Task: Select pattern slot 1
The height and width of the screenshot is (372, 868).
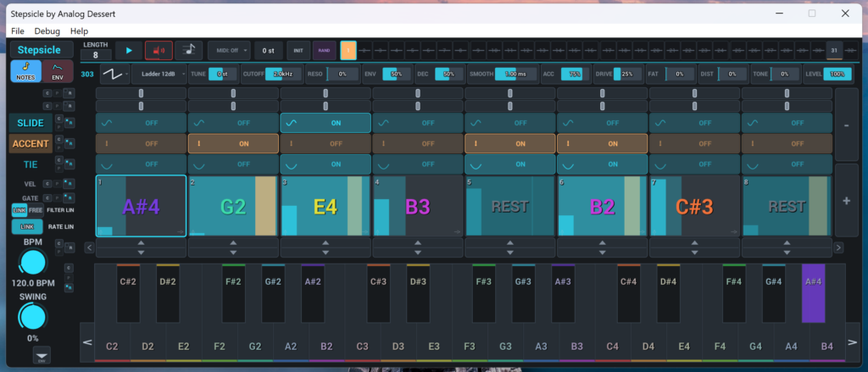Action: coord(348,50)
